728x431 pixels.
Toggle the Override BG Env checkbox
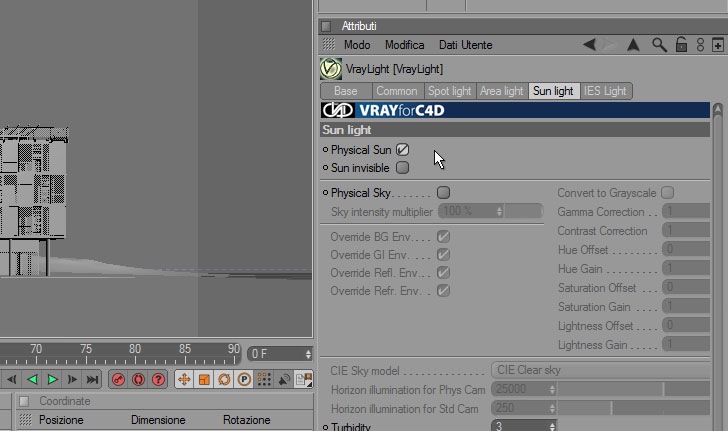tap(443, 236)
